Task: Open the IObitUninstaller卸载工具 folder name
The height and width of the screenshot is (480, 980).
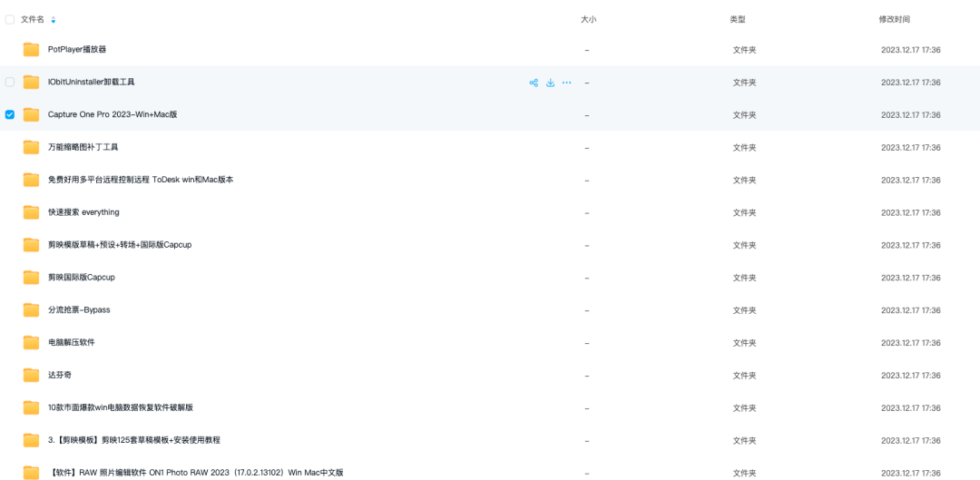Action: click(92, 82)
